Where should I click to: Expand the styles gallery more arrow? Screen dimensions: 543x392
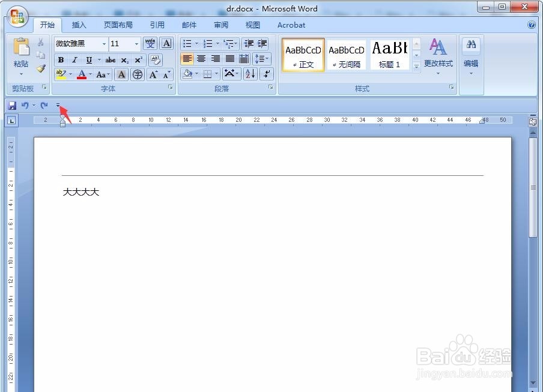point(417,66)
